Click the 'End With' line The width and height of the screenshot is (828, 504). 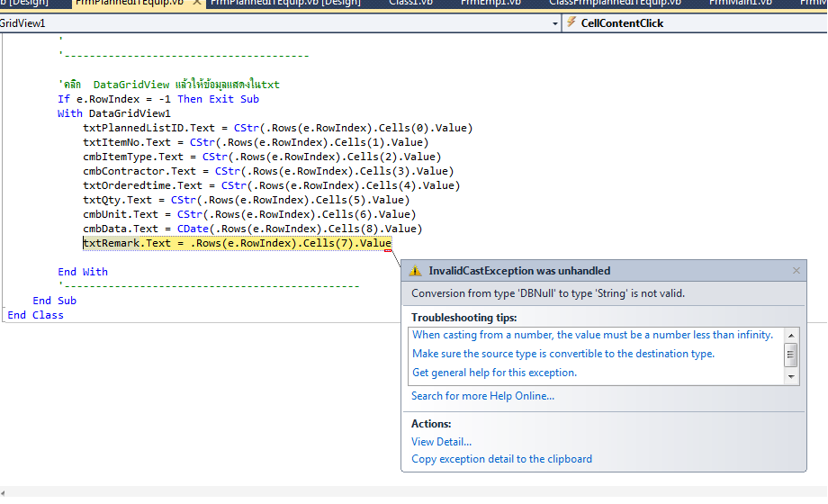83,272
